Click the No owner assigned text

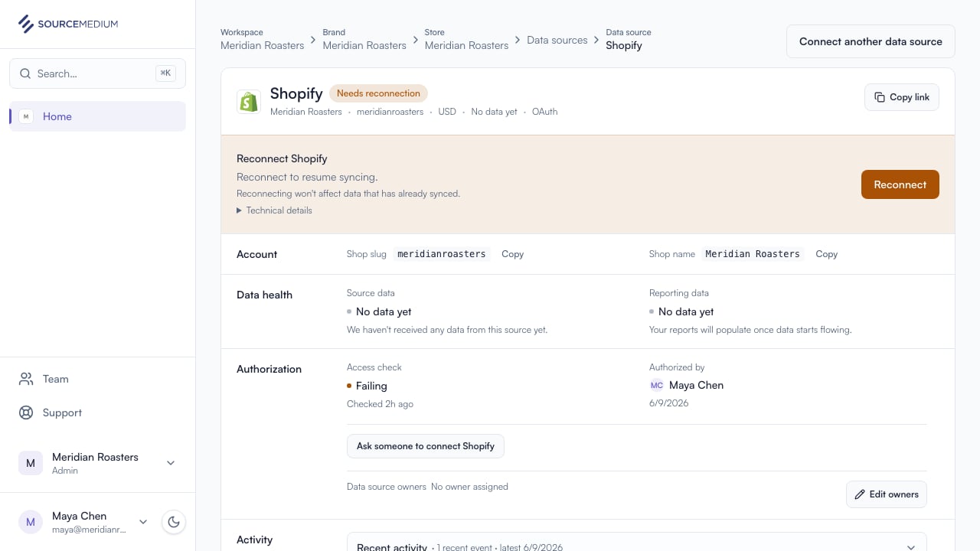click(469, 487)
